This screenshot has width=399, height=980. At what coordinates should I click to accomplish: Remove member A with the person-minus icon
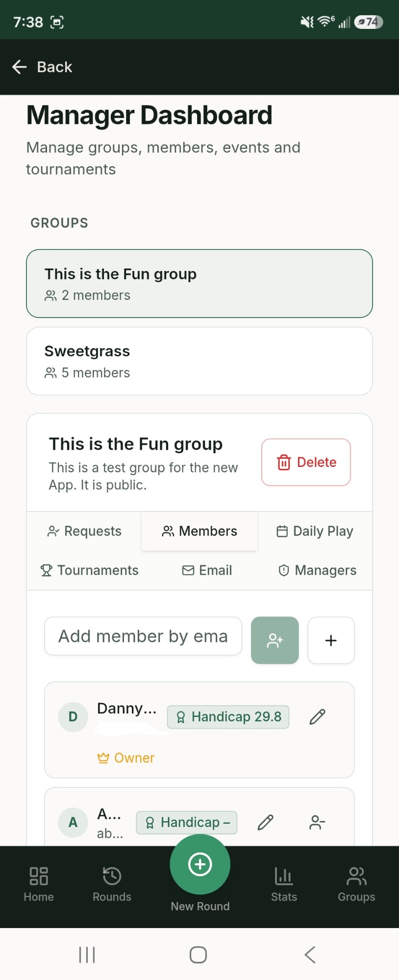pos(317,822)
